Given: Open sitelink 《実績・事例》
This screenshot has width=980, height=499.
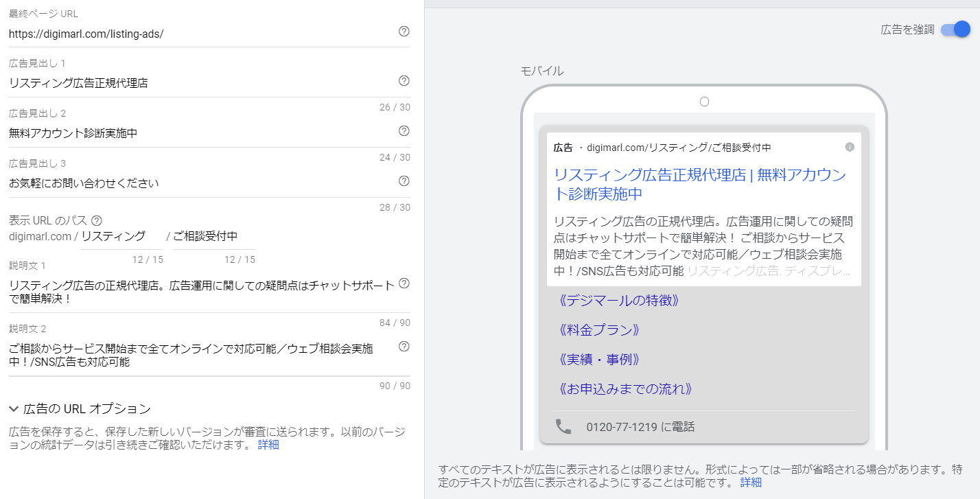Looking at the screenshot, I should [599, 360].
